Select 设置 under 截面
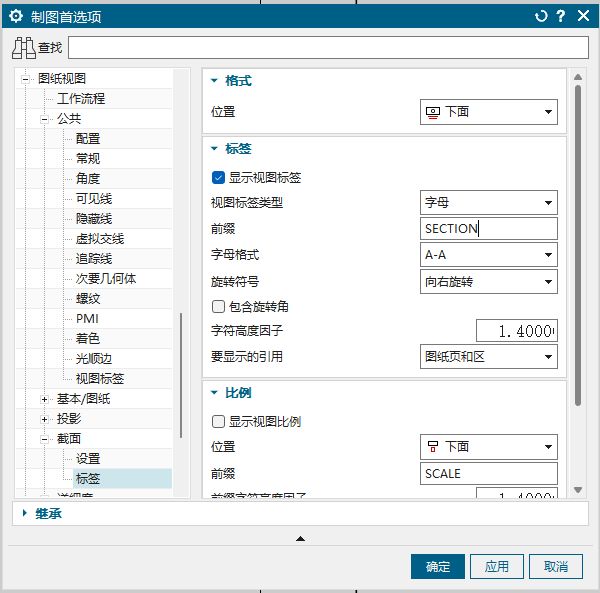Viewport: 600px width, 593px height. (x=88, y=458)
